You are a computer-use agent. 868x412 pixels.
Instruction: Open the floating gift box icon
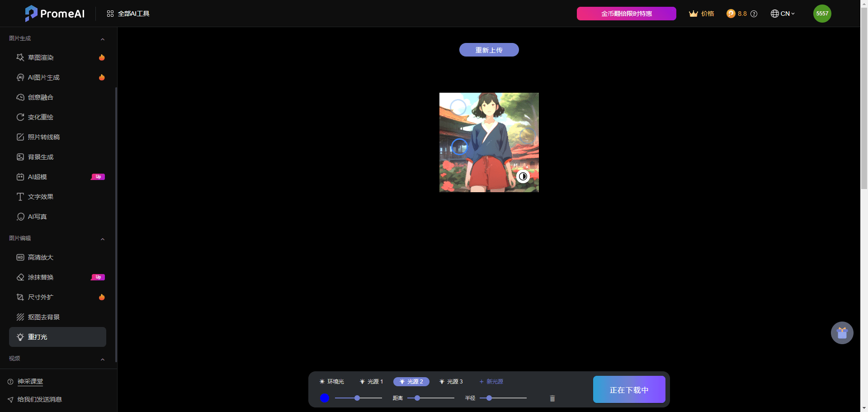[x=842, y=333]
